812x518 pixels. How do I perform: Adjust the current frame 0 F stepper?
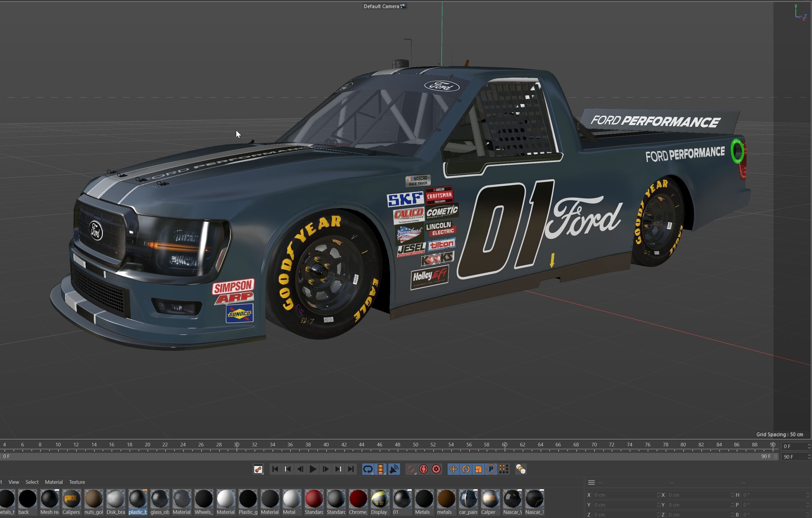coord(809,446)
